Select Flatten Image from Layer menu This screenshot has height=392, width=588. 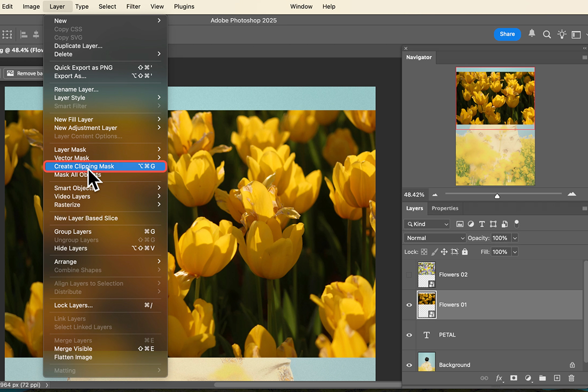click(x=73, y=357)
